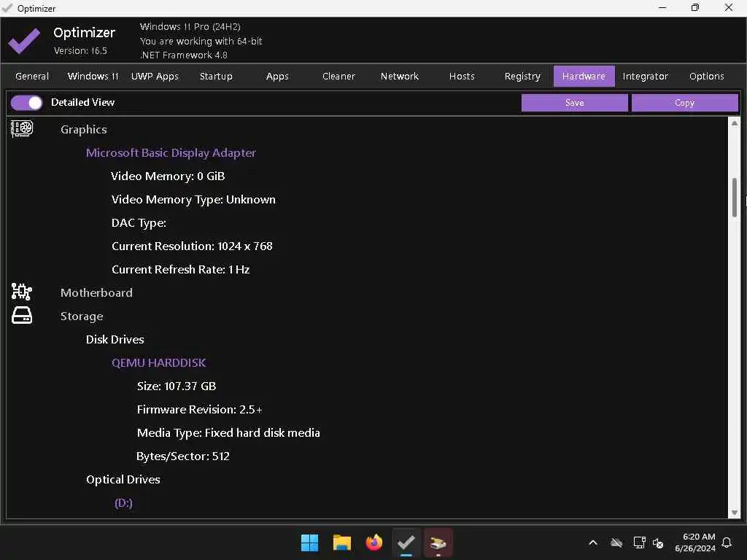The image size is (747, 560).
Task: Select the Disk Drives node
Action: coord(115,340)
